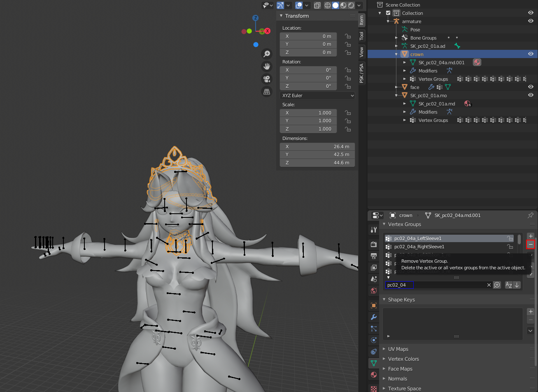538x392 pixels.
Task: Hide SK_pc02_01a.mo with its eye icon
Action: tap(531, 96)
